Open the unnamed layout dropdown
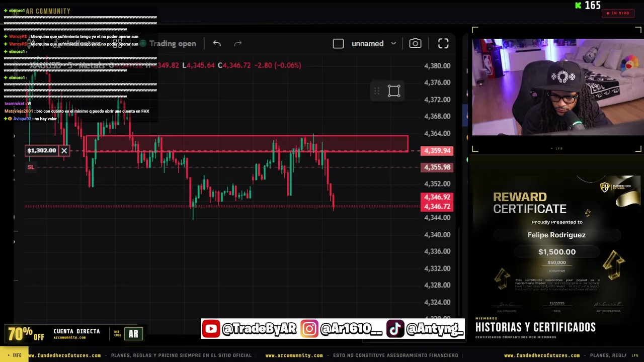 pyautogui.click(x=373, y=44)
